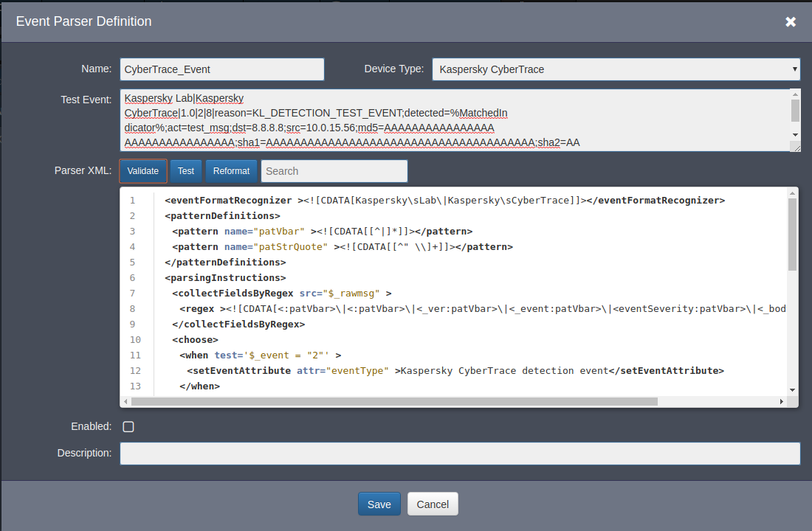Enable the parser with the Enabled checkbox
The height and width of the screenshot is (531, 812).
coord(128,426)
